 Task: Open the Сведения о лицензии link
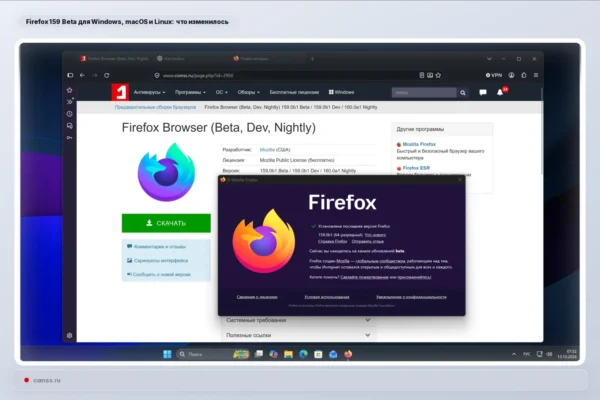pyautogui.click(x=257, y=297)
